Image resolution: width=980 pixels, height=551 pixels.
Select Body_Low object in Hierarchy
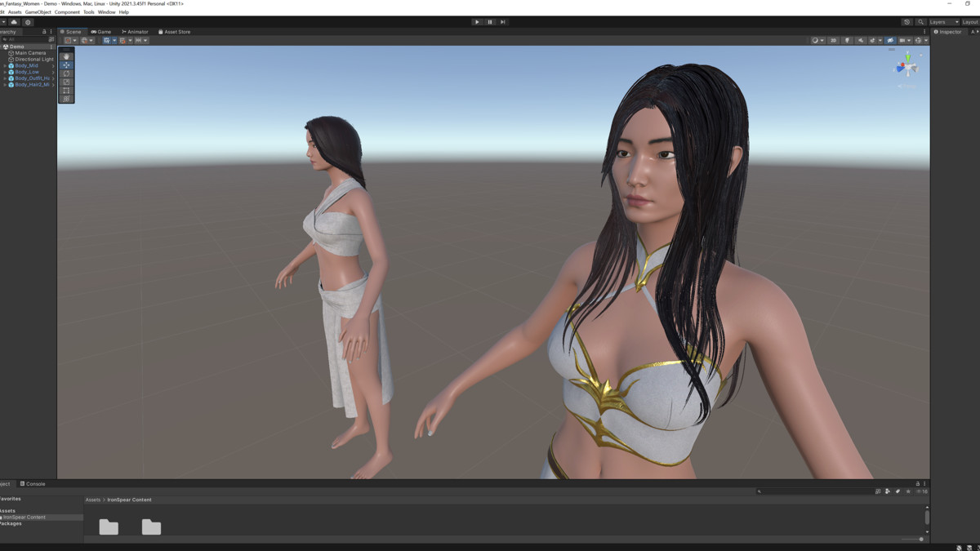tap(28, 72)
